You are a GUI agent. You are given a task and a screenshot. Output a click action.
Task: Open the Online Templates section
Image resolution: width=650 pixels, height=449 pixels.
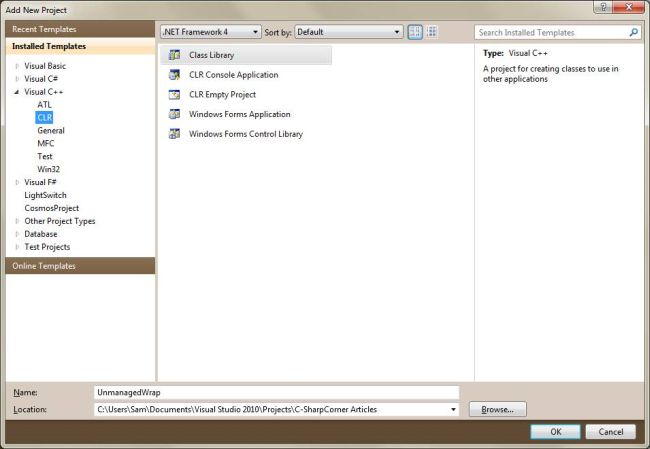point(80,266)
